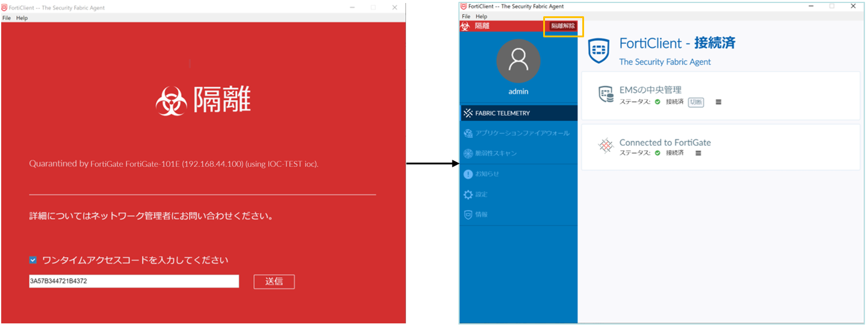The image size is (868, 327).
Task: Open the 設定 gear sidebar item
Action: pos(519,195)
